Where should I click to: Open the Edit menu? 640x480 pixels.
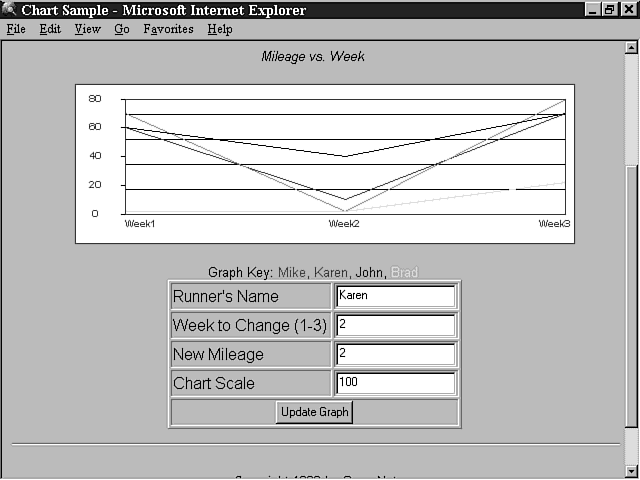pos(50,29)
